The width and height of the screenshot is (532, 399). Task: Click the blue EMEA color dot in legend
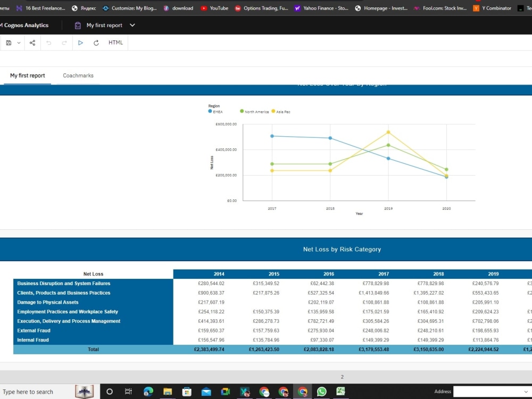(209, 112)
